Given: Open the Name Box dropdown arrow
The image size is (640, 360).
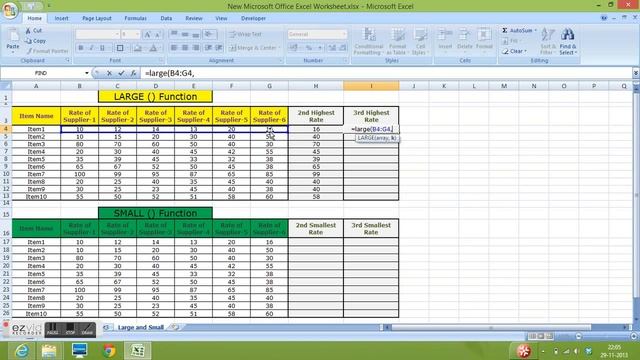Looking at the screenshot, I should pyautogui.click(x=87, y=73).
